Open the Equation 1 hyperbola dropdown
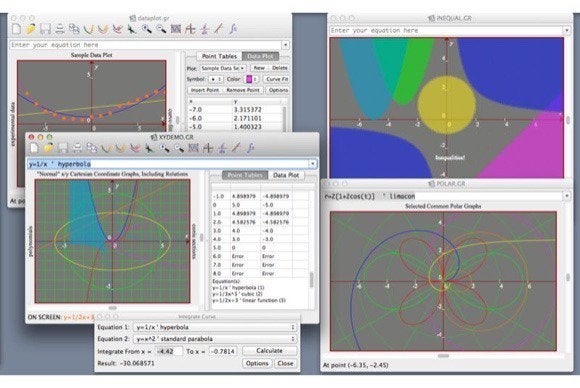580x388 pixels. click(215, 327)
